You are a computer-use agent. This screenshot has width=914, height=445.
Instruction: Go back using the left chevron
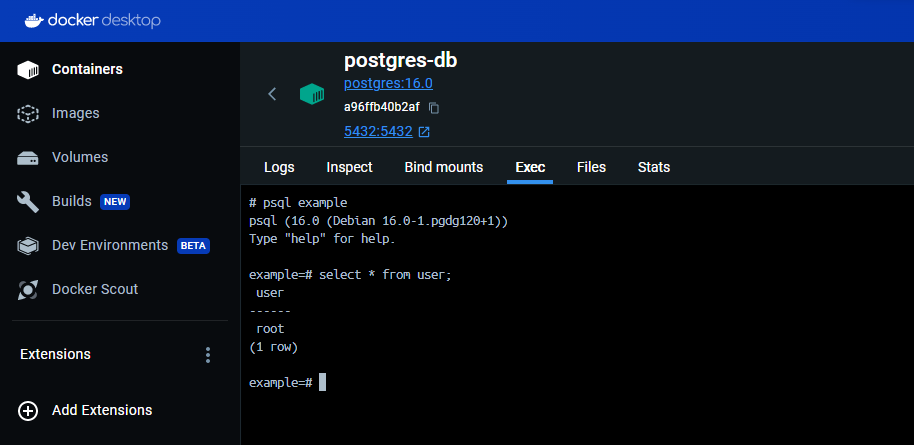tap(272, 94)
